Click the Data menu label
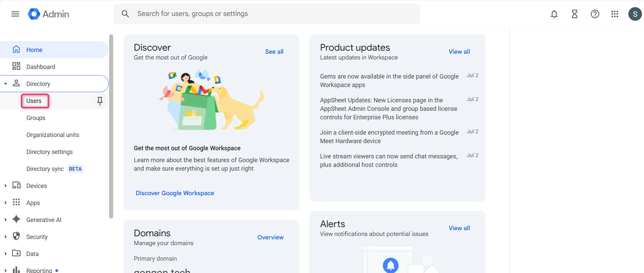Screen dimensions: 644x273 (32, 254)
